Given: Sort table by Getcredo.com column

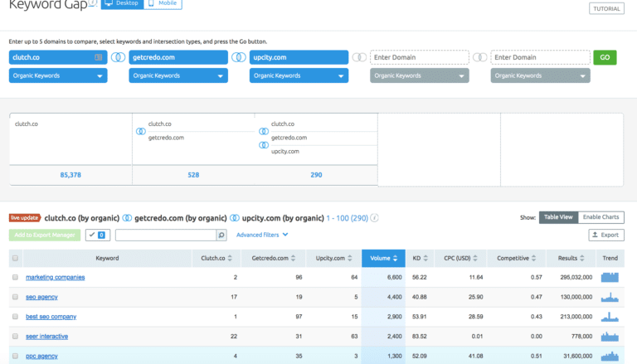Looking at the screenshot, I should pos(274,258).
